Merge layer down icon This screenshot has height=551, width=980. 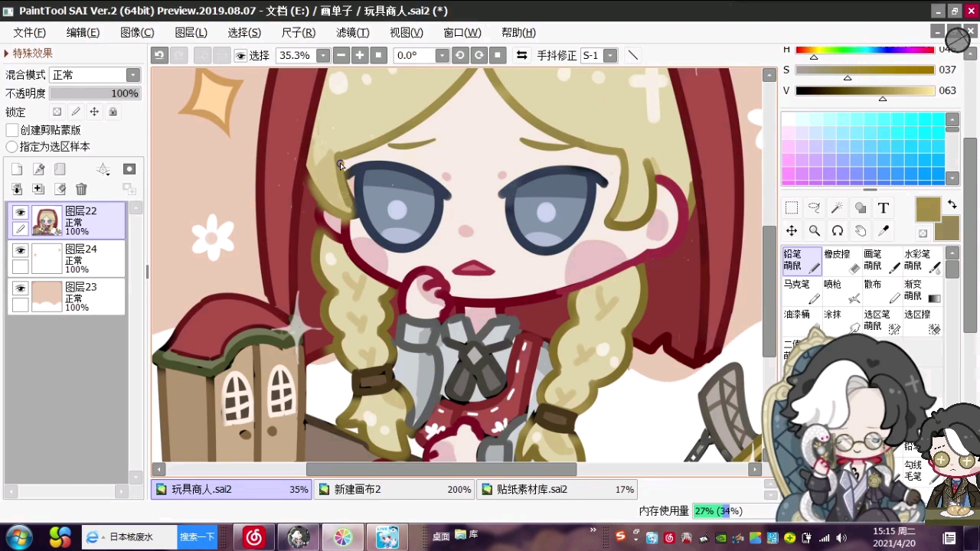tap(17, 189)
